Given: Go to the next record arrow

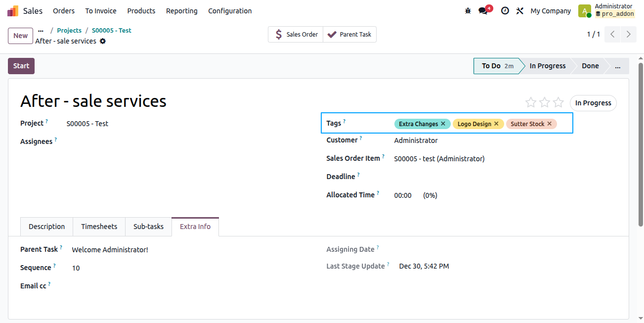Looking at the screenshot, I should tap(628, 34).
